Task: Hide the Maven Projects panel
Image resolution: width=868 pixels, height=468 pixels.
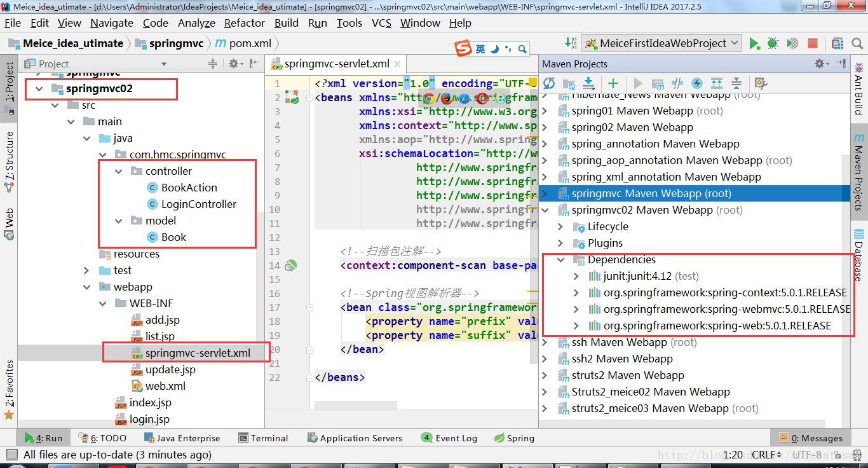Action: tap(841, 64)
